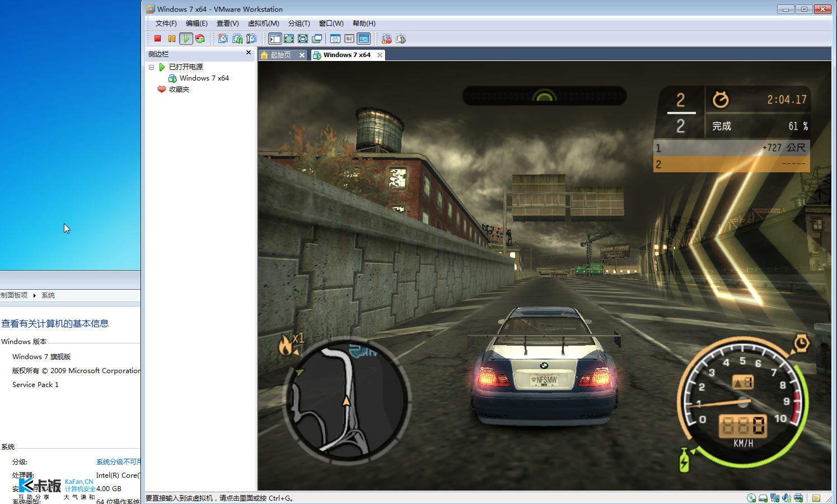This screenshot has width=837, height=504.
Task: Click the Unity mode toolbar icon
Action: coord(317,39)
